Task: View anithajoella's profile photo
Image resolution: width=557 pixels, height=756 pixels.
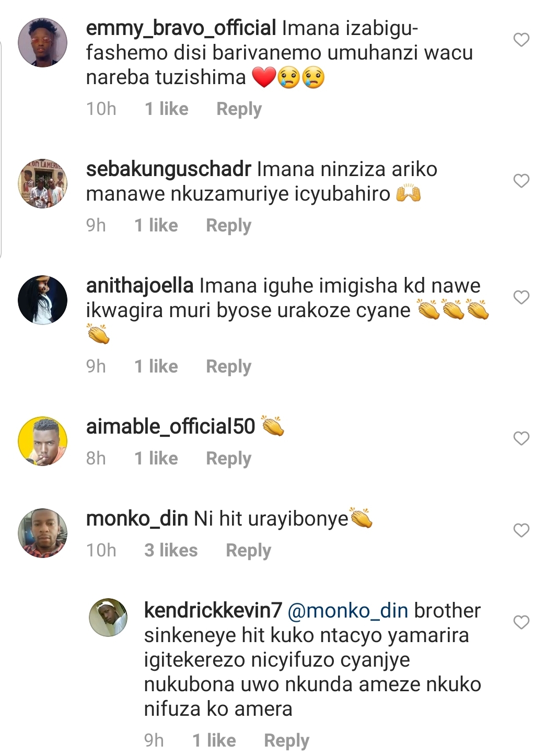Action: point(42,300)
